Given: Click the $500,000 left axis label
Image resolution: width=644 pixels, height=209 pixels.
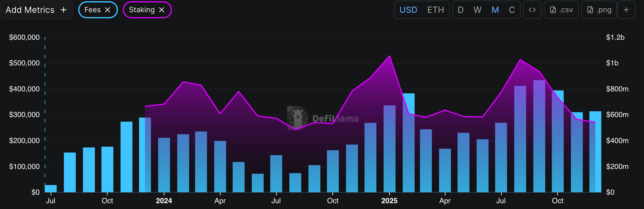Looking at the screenshot, I should [x=24, y=63].
